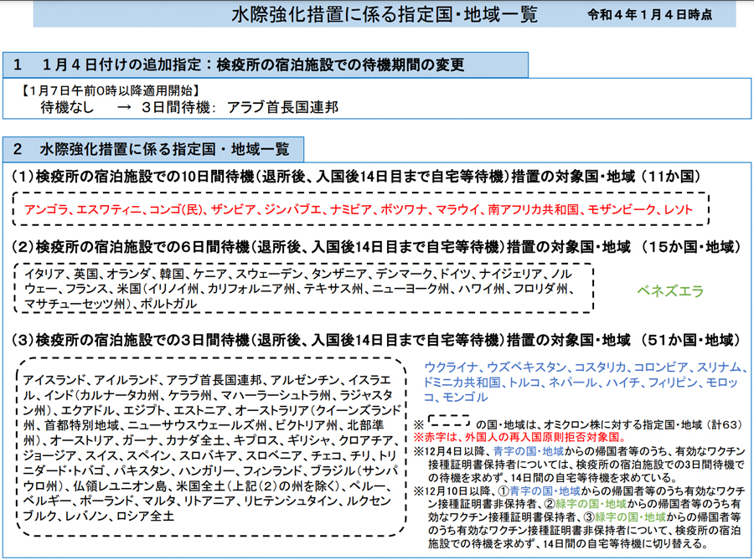The width and height of the screenshot is (754, 560).
Task: Click the line containing カリフォルニア州、テキサス州
Action: [x=299, y=289]
